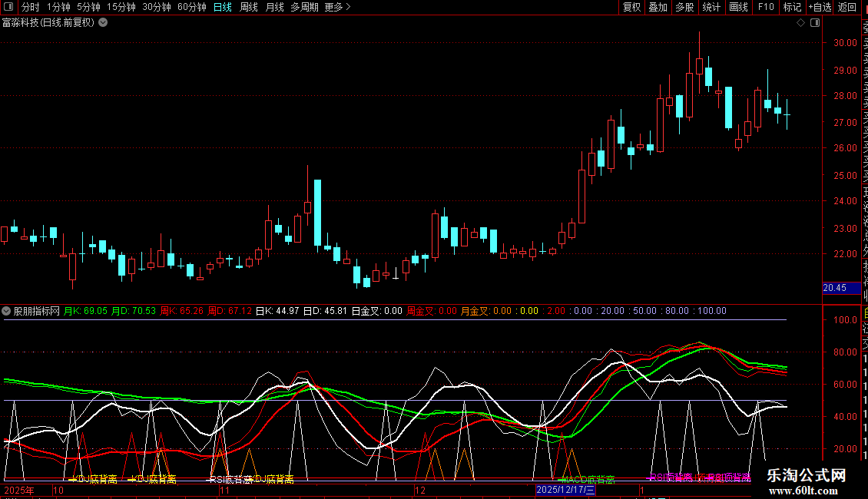Select the 日线 daily chart tab
This screenshot has height=499, width=868.
pyautogui.click(x=223, y=7)
